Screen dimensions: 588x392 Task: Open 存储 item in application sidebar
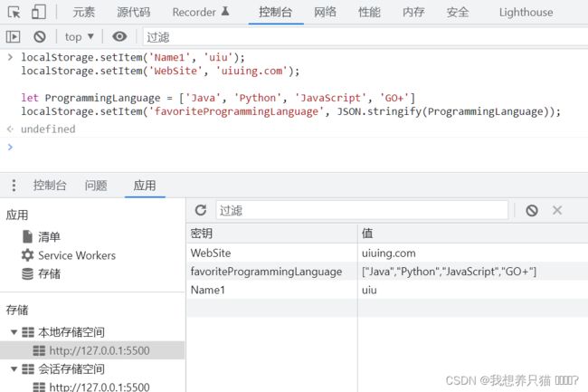49,273
